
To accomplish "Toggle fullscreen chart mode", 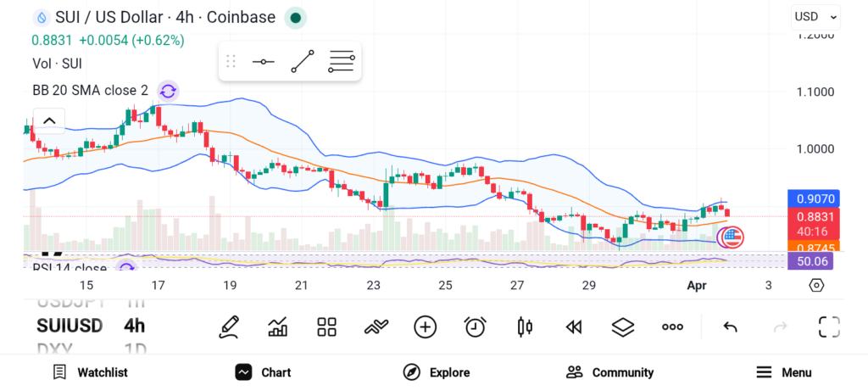I will (829, 327).
